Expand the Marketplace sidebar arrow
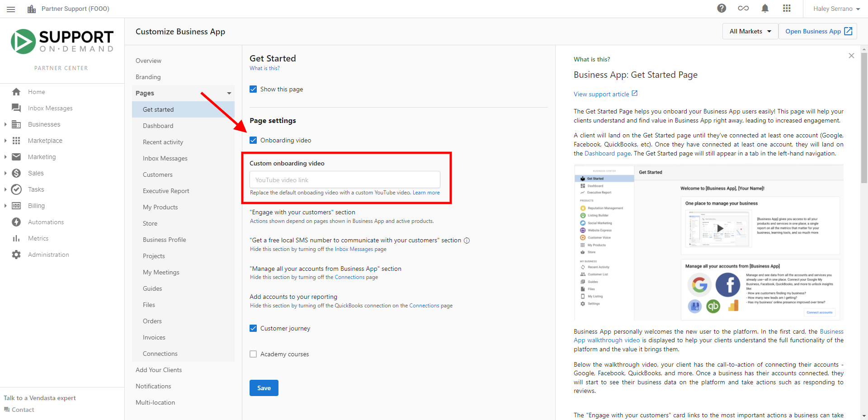 pyautogui.click(x=5, y=141)
